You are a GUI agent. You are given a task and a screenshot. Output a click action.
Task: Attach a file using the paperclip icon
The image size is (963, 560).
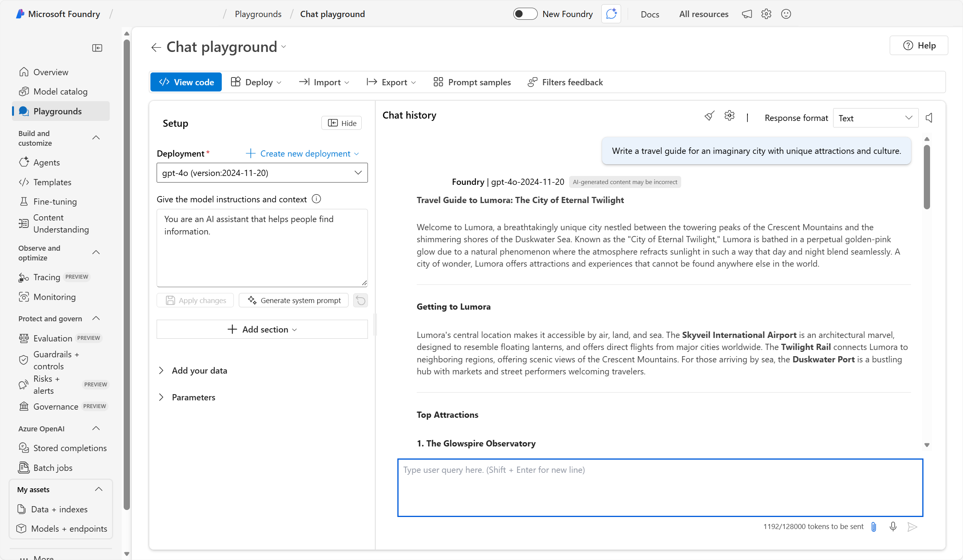pos(873,527)
